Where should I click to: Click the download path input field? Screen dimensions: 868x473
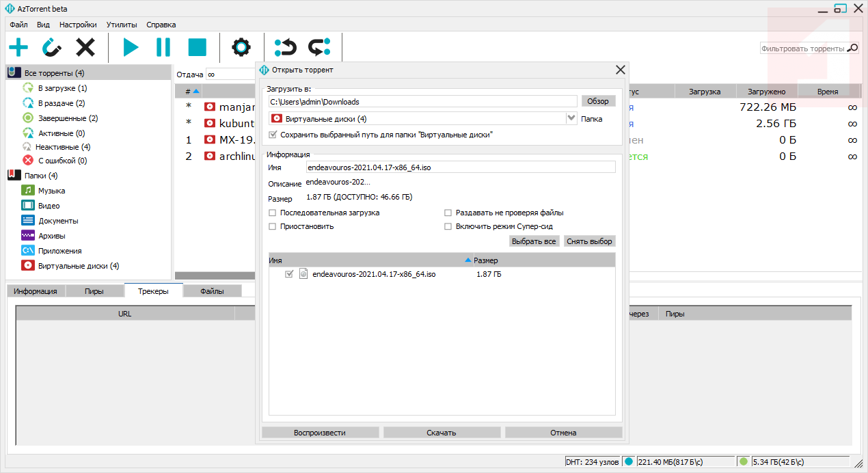click(423, 101)
